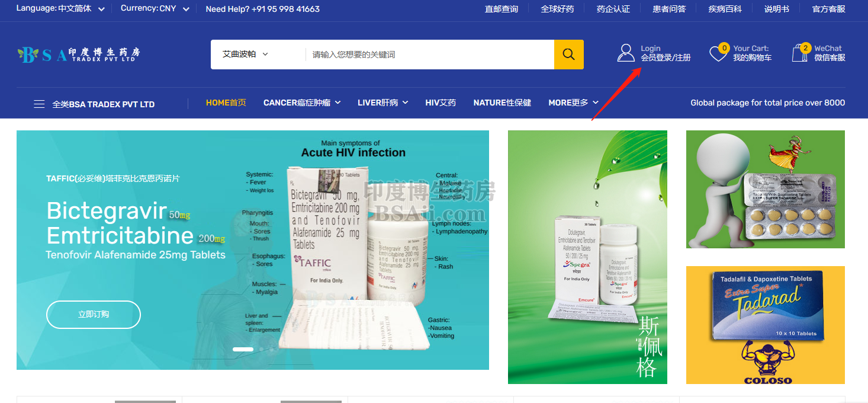
Task: Click the 直邮查询 link
Action: (x=501, y=9)
